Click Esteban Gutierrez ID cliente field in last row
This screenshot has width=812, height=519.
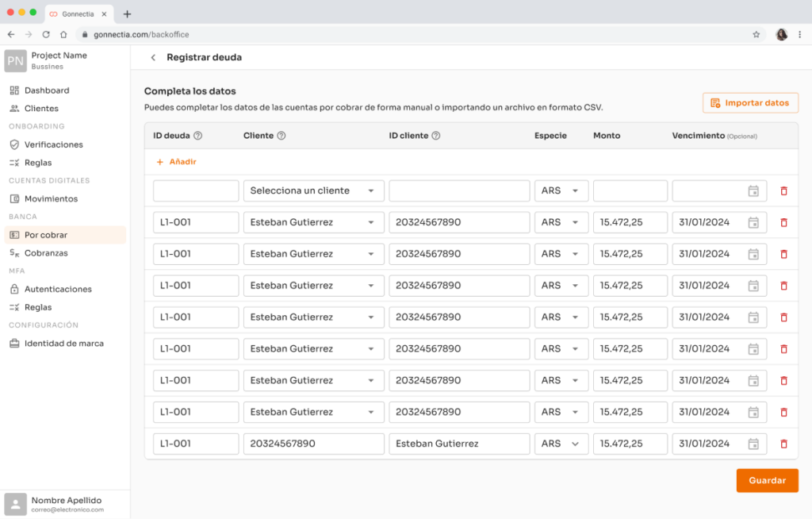pos(459,444)
